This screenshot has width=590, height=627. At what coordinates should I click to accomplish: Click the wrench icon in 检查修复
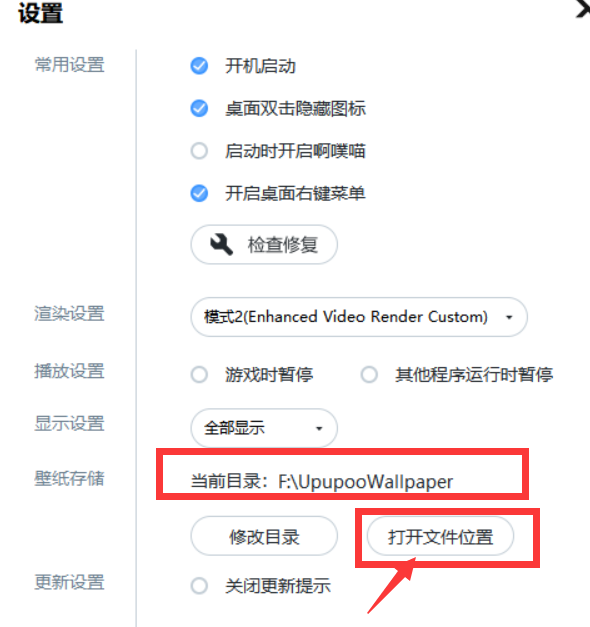coord(222,244)
